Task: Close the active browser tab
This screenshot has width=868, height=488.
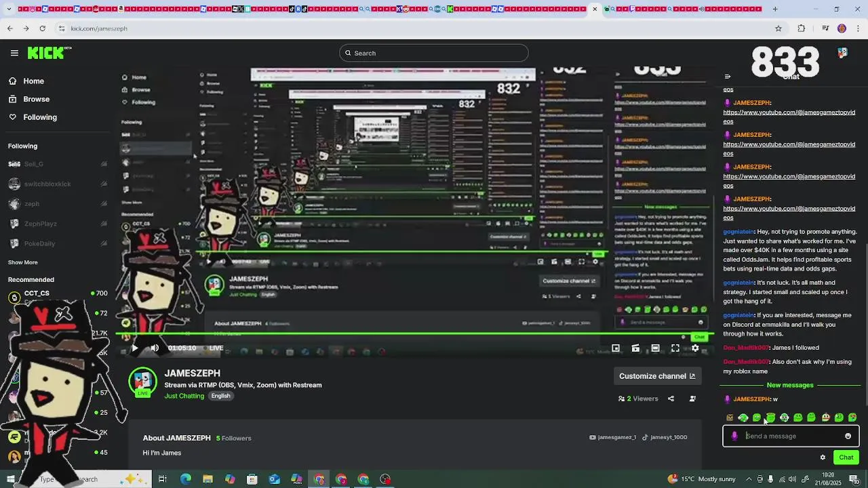Action: tap(595, 9)
